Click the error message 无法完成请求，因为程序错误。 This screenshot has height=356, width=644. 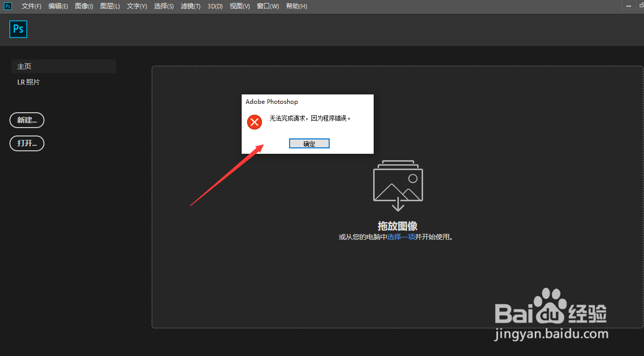coord(310,119)
